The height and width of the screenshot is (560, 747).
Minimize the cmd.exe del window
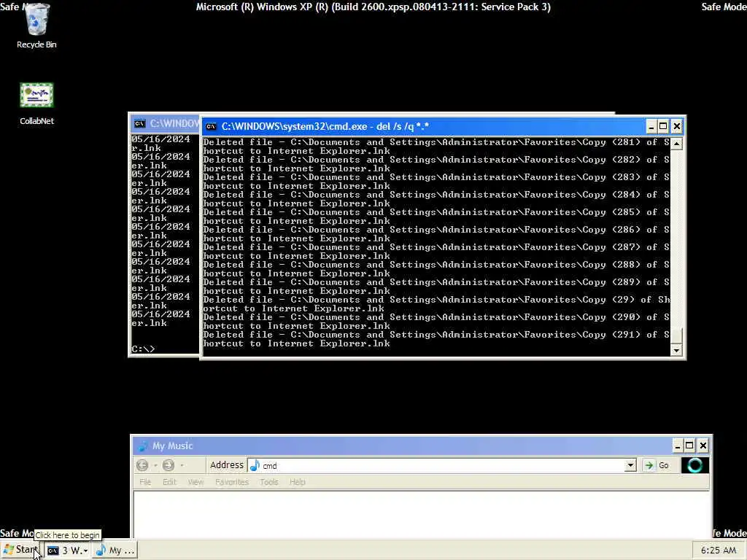click(x=651, y=127)
